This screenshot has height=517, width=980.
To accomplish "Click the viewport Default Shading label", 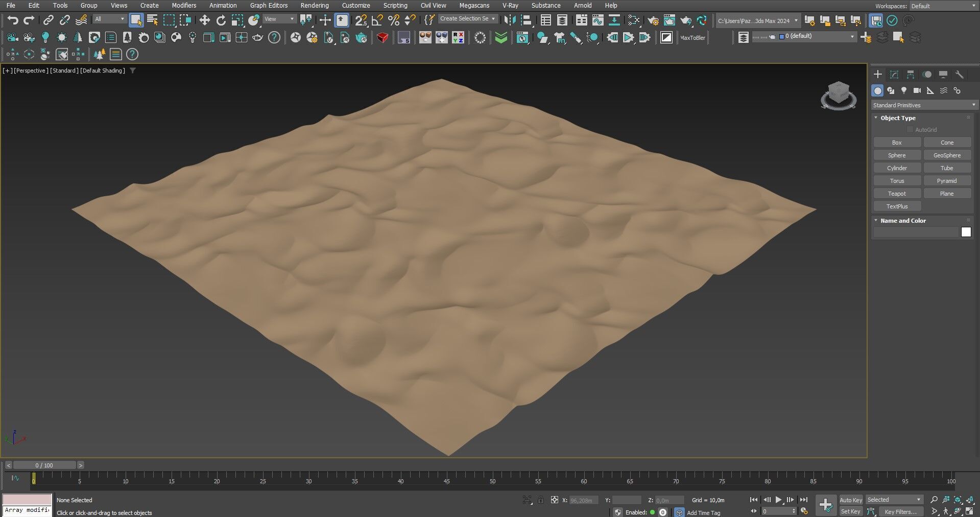I will point(103,70).
